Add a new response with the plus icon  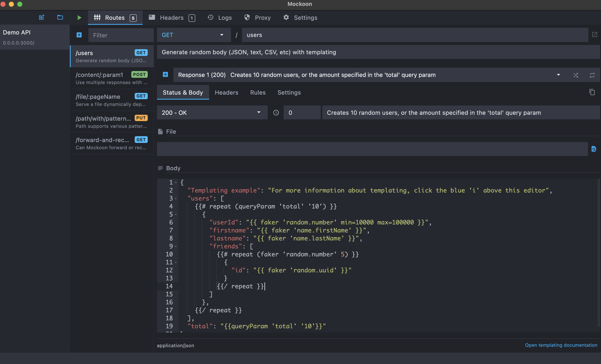pos(165,75)
